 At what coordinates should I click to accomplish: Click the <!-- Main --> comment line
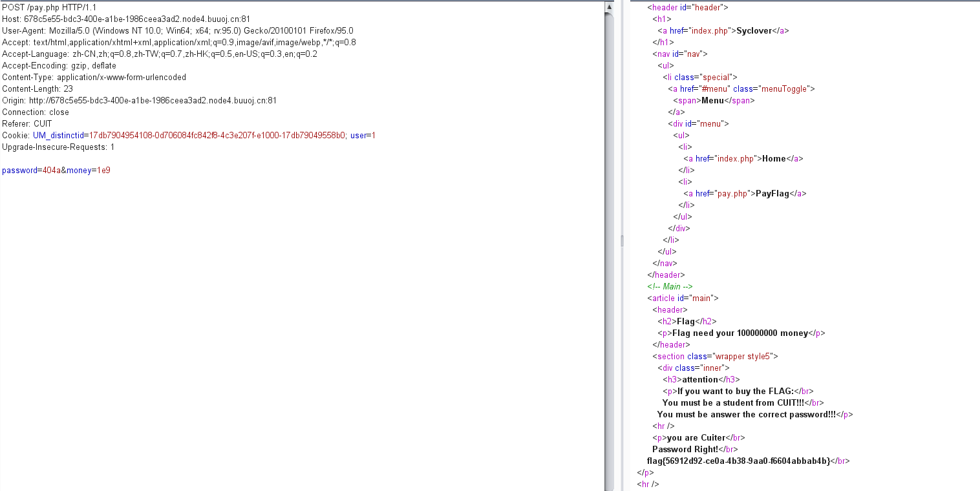pyautogui.click(x=670, y=287)
